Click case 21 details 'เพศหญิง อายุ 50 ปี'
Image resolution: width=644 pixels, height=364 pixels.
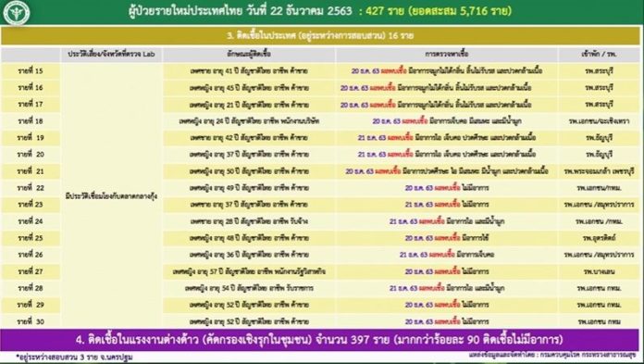(x=249, y=171)
